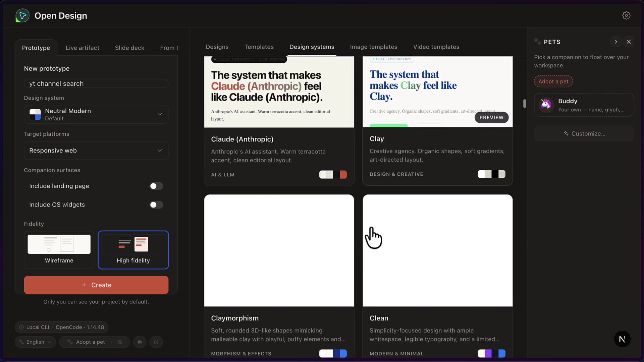Open the Discord link icon
Viewport: 644px width, 362px height.
click(x=140, y=342)
